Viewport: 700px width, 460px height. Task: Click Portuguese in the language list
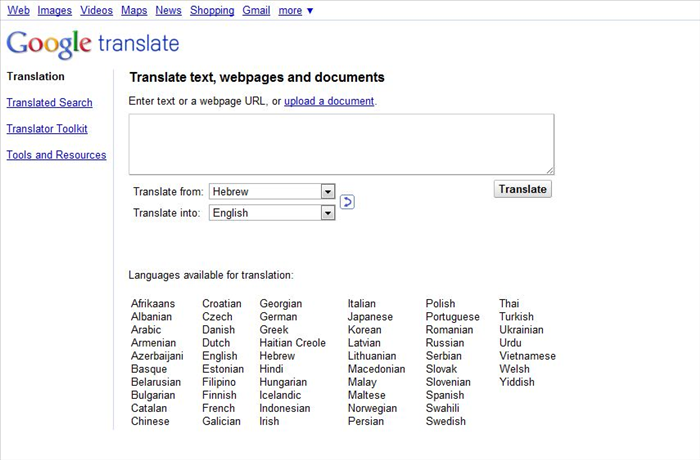(x=452, y=317)
